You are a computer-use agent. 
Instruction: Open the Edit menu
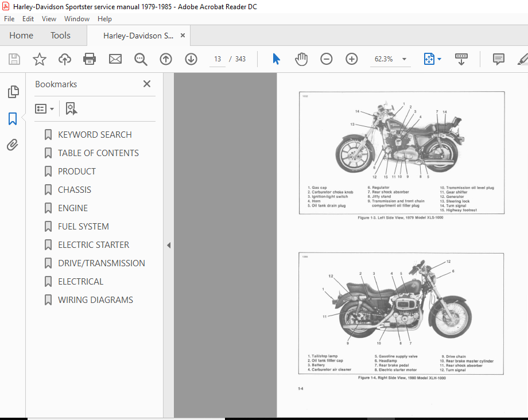28,19
